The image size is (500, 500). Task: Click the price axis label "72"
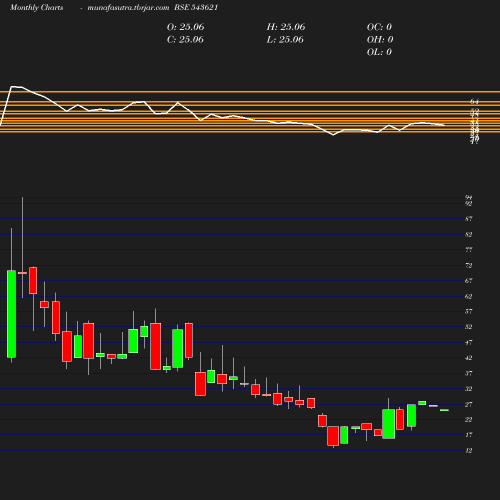coord(469,265)
